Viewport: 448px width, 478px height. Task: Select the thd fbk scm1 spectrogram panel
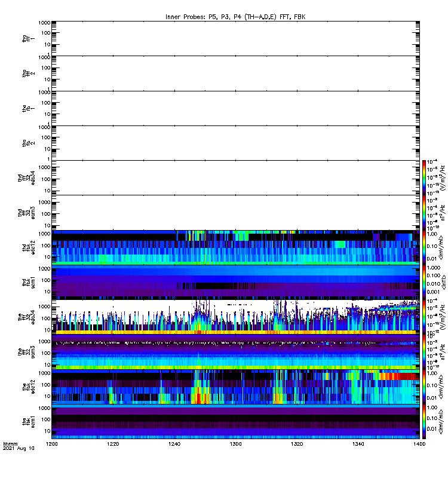tap(235, 282)
